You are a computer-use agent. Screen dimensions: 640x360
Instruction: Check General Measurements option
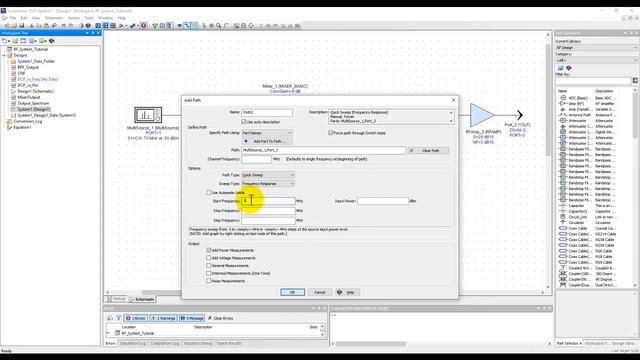[x=209, y=266]
